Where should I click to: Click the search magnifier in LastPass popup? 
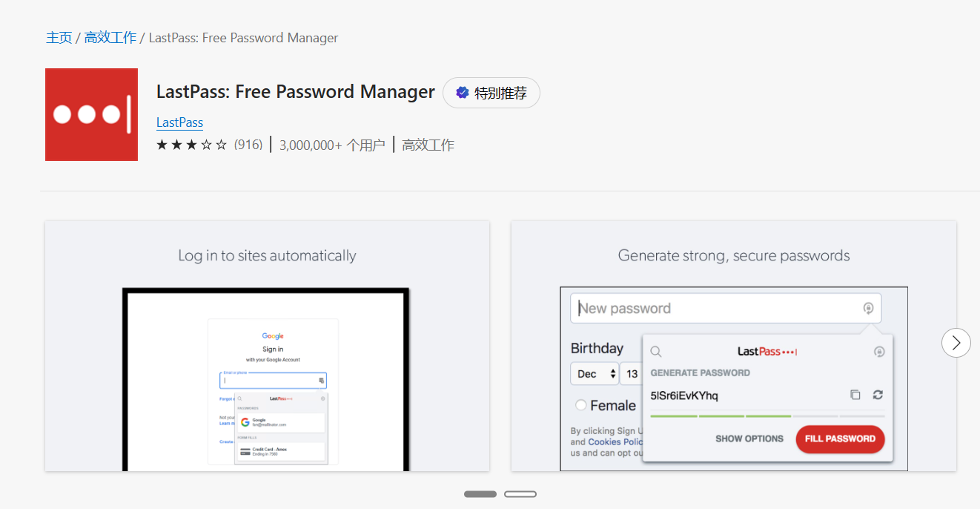click(x=655, y=352)
